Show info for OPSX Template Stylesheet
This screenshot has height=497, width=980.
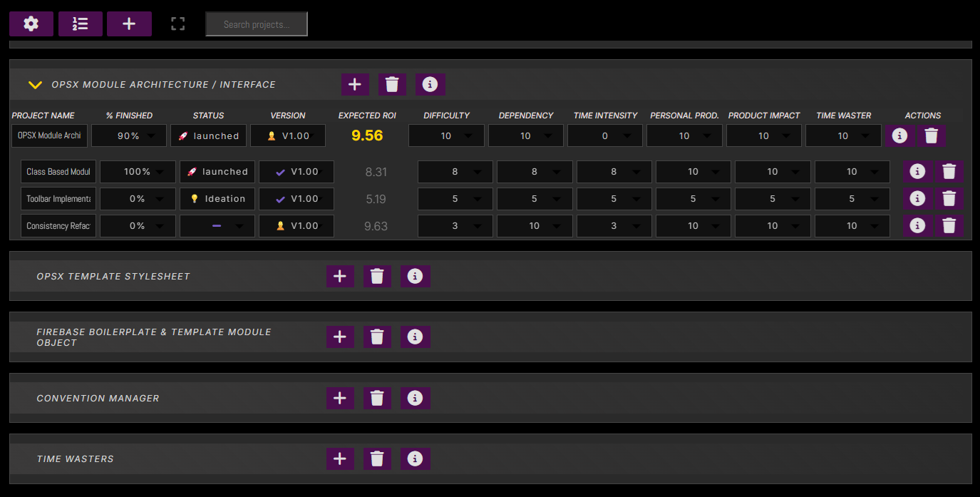(415, 276)
